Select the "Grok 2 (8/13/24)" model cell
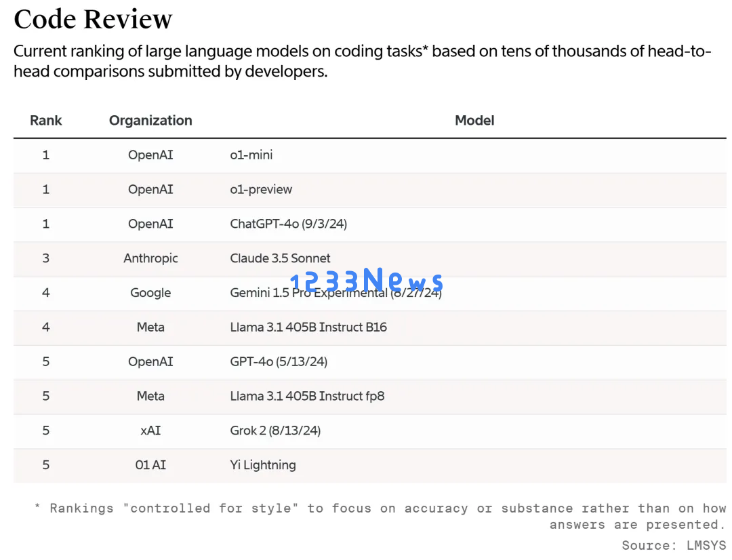 [x=275, y=431]
